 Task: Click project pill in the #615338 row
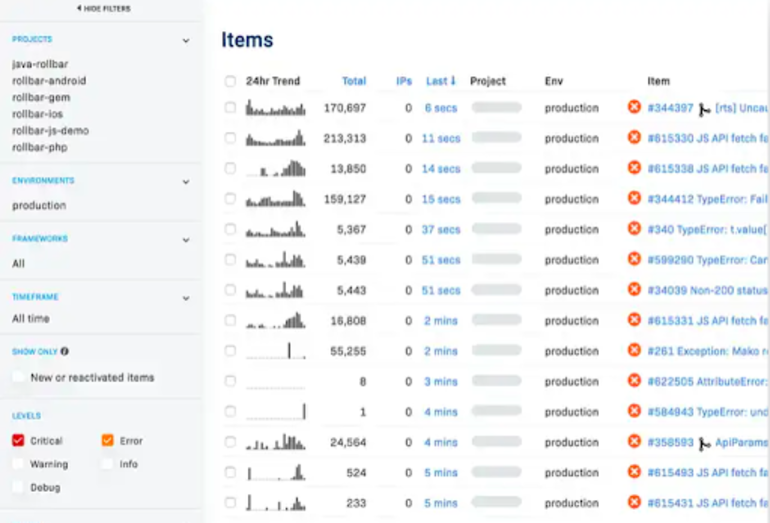click(496, 168)
